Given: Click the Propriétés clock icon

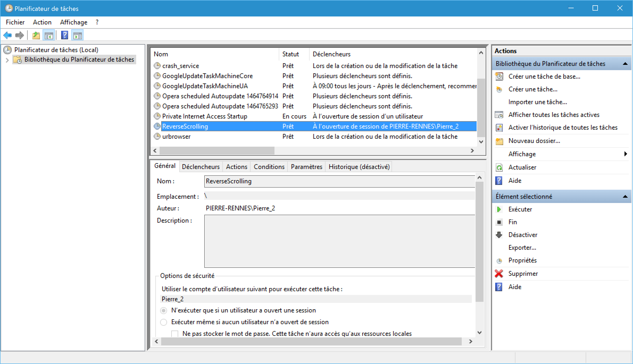Looking at the screenshot, I should click(499, 261).
